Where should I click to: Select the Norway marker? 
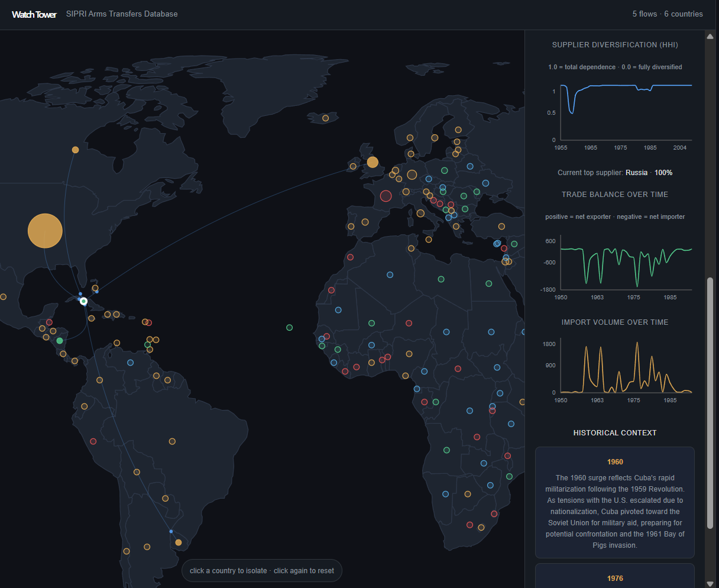410,138
